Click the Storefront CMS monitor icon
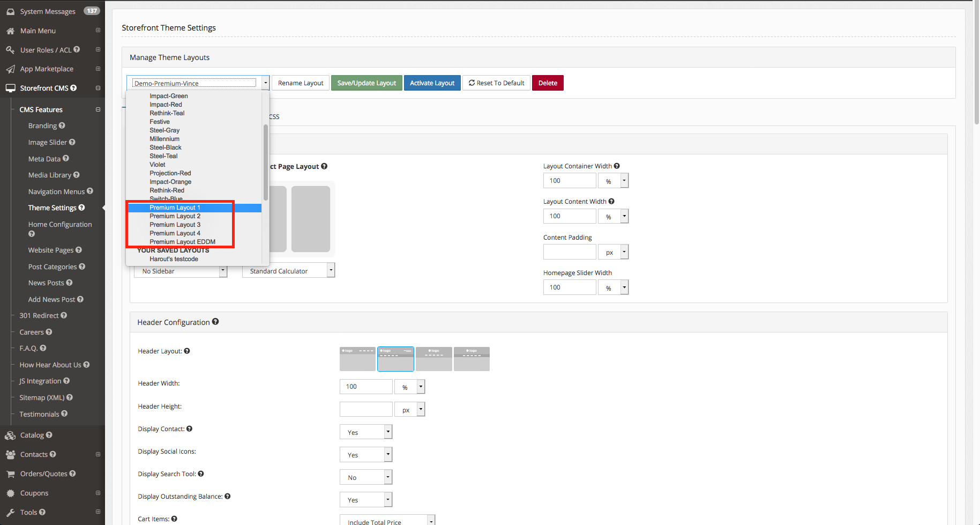 [x=10, y=88]
